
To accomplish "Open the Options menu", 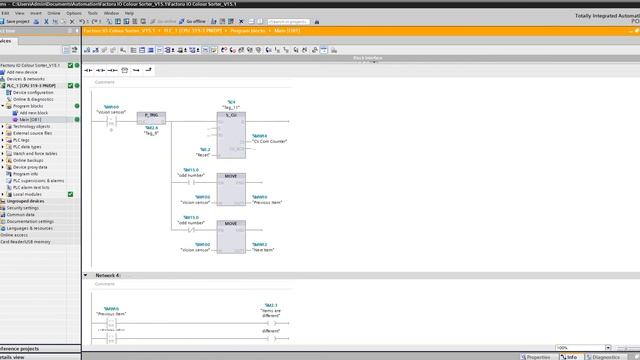I will pyautogui.click(x=73, y=13).
